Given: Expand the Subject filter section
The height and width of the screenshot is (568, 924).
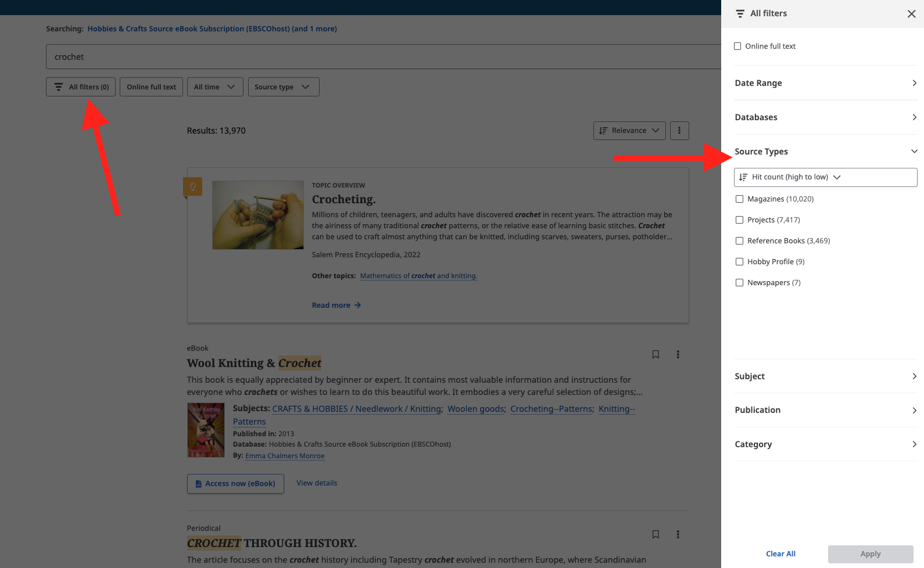Looking at the screenshot, I should [826, 376].
